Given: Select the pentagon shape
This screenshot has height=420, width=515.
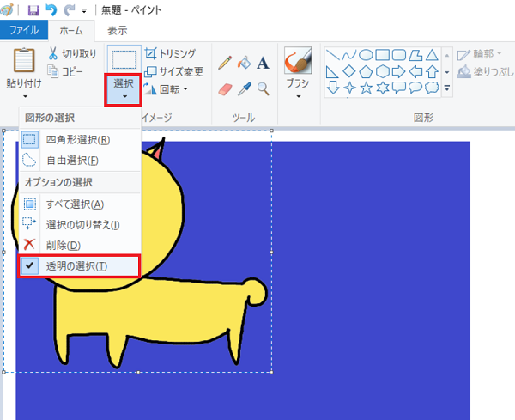Looking at the screenshot, I should tap(366, 71).
